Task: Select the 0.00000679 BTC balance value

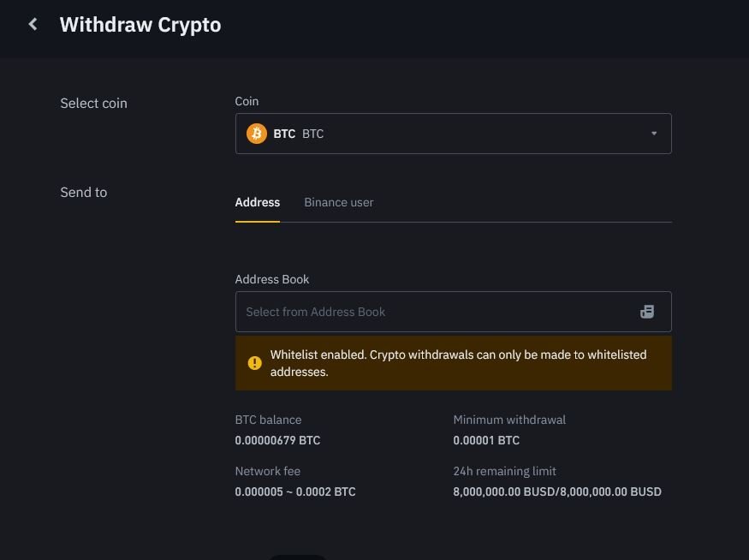Action: click(277, 440)
